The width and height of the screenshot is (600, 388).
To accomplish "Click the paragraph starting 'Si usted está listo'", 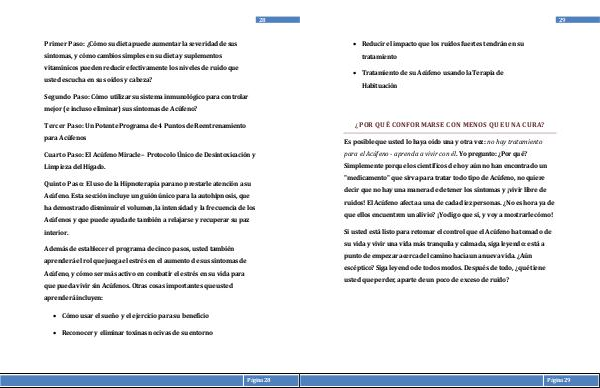I will (x=448, y=256).
